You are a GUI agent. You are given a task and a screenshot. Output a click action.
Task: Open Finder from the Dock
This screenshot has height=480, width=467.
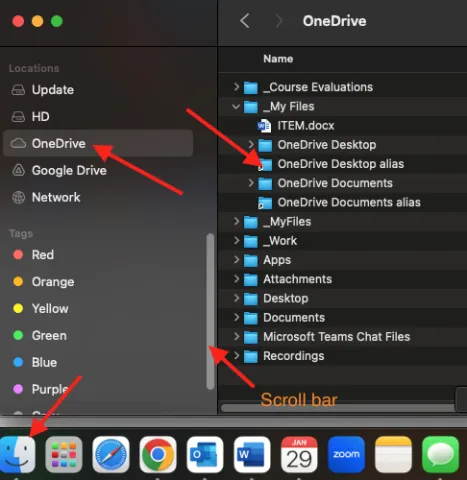click(x=17, y=455)
